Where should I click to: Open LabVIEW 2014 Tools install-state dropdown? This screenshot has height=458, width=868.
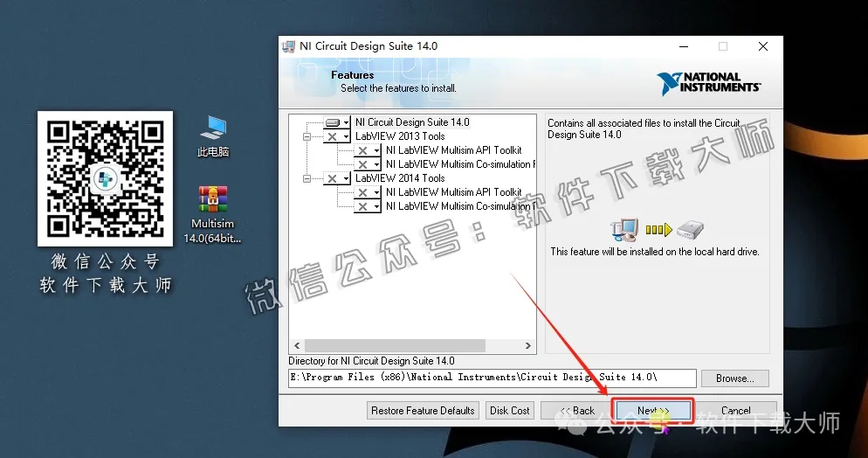[x=337, y=178]
